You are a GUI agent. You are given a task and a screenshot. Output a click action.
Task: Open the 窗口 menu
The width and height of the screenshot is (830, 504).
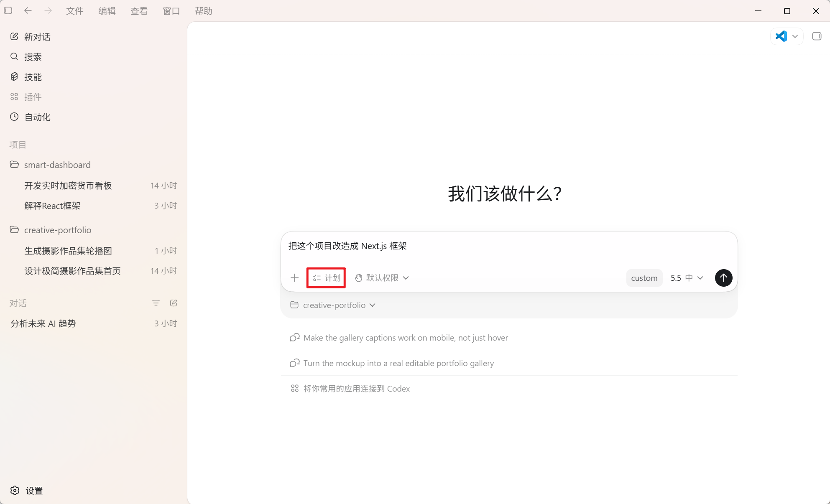tap(171, 11)
